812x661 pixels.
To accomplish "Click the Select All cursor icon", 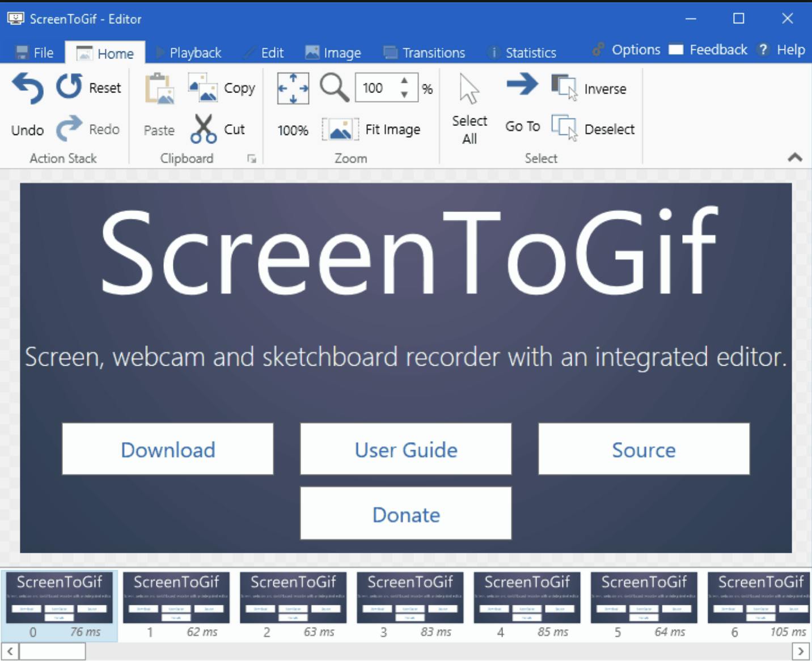I will 469,89.
